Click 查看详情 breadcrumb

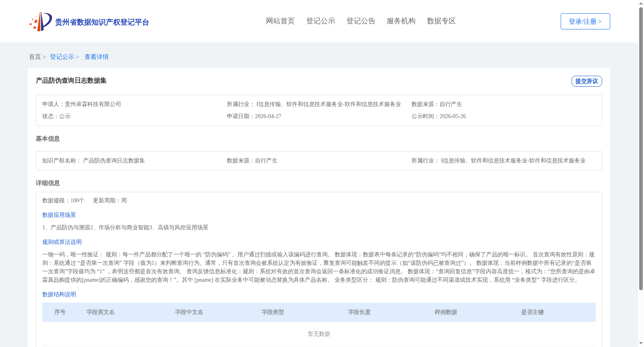97,57
